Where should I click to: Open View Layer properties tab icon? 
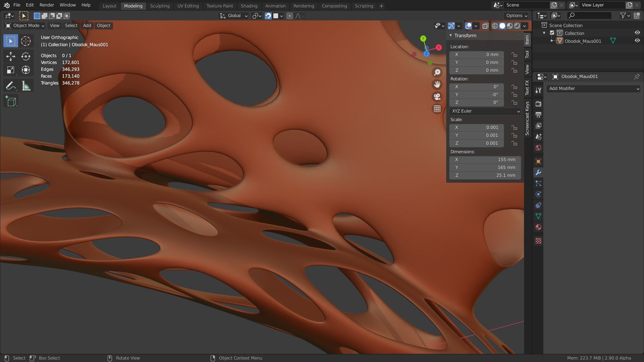(538, 126)
